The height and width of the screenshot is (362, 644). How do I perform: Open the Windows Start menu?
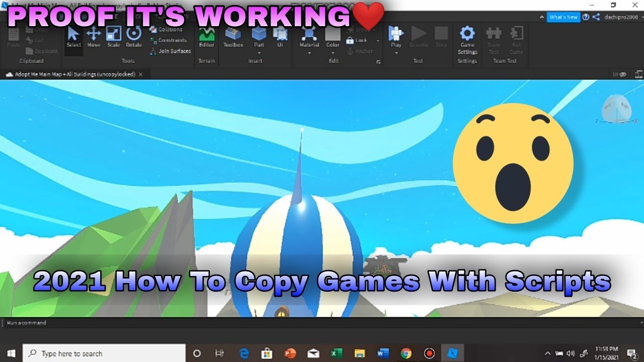[x=11, y=353]
